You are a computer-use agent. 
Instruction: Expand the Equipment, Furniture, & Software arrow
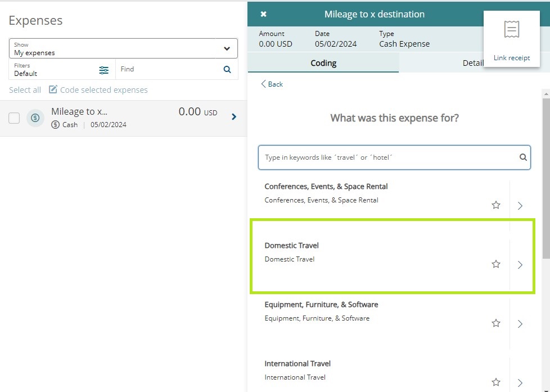[520, 324]
